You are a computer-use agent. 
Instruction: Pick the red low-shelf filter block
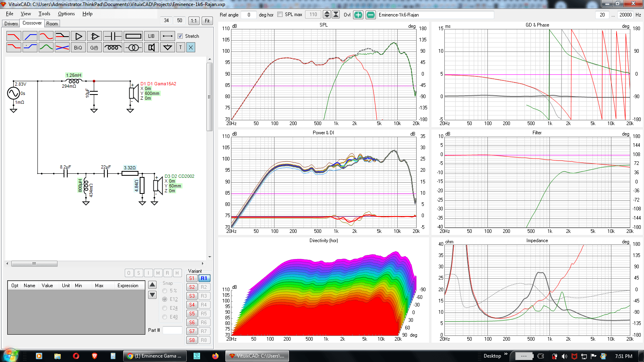click(14, 47)
